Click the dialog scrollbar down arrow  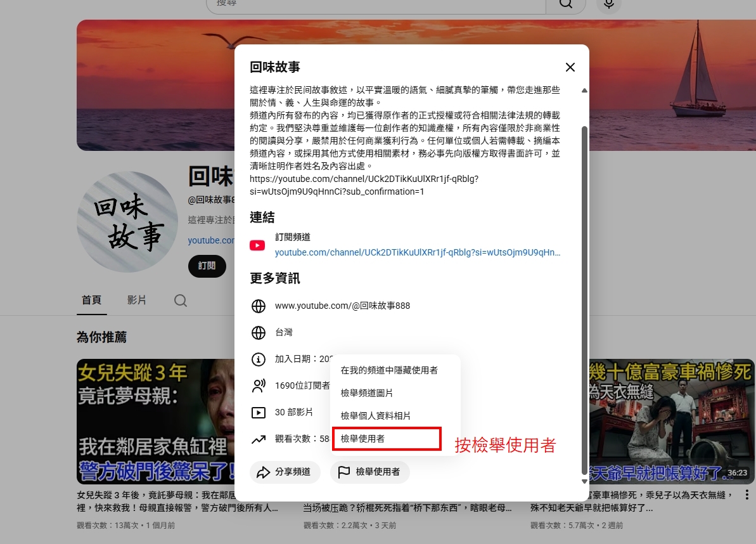click(x=584, y=481)
